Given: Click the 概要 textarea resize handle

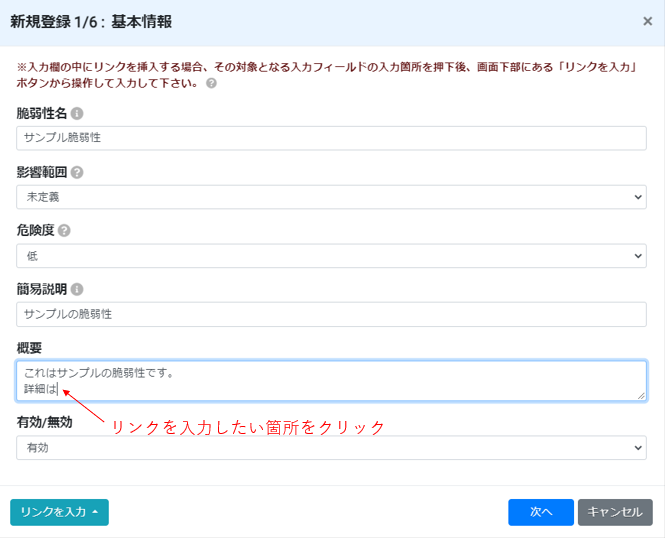Looking at the screenshot, I should pos(641,396).
